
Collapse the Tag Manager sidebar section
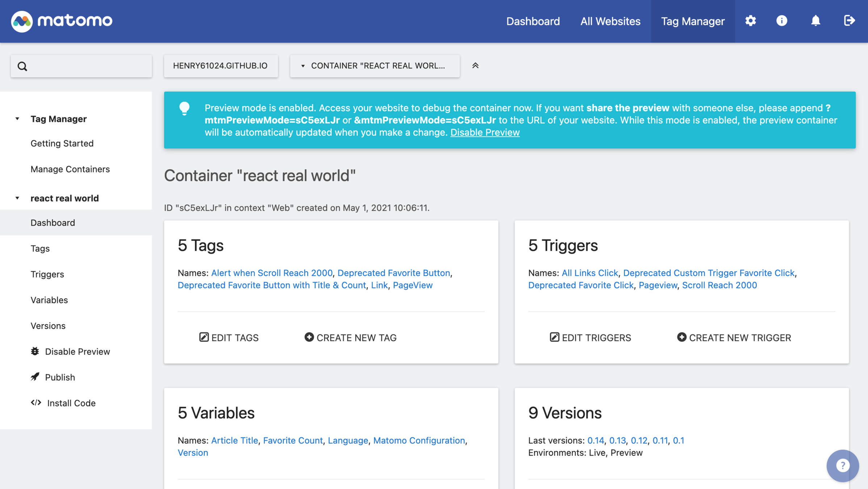point(17,119)
